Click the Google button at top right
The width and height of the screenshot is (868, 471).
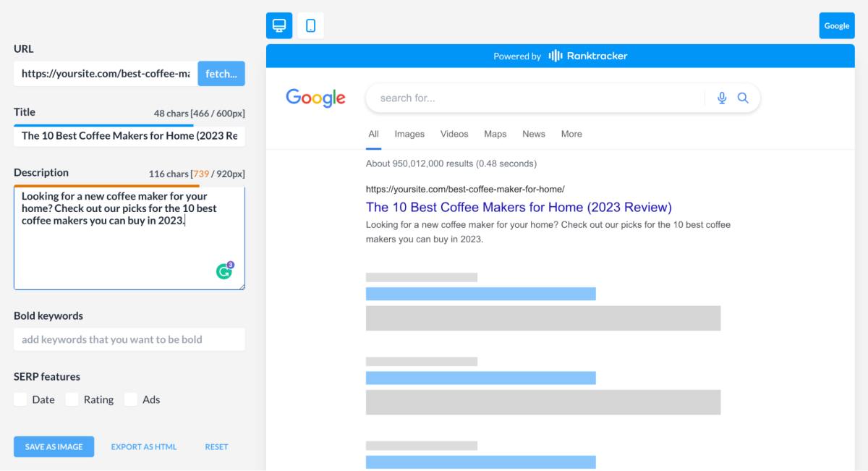(x=837, y=25)
